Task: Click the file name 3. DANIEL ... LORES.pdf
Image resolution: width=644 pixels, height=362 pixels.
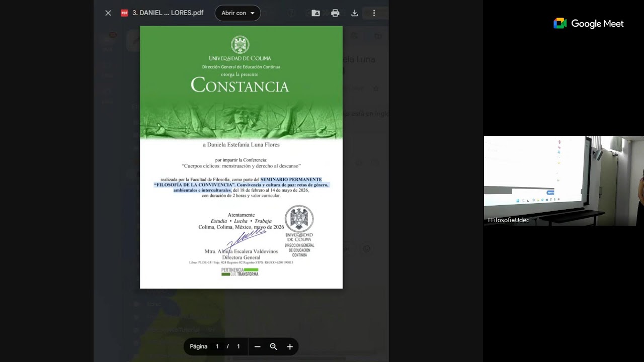Action: tap(168, 13)
